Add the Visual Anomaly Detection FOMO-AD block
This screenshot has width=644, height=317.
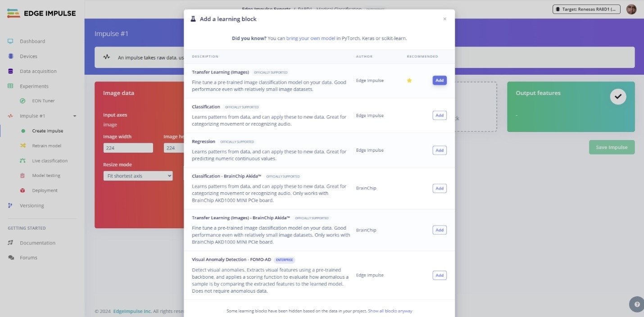click(x=440, y=275)
